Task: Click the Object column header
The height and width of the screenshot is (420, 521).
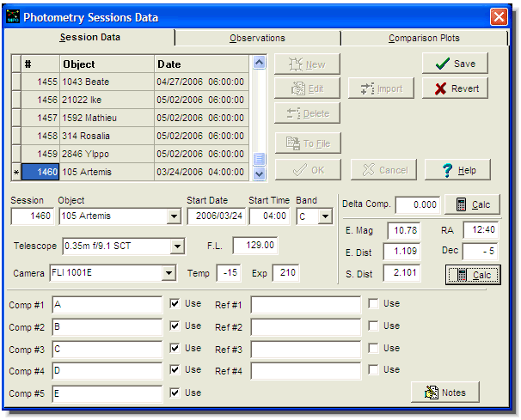Action: [107, 64]
